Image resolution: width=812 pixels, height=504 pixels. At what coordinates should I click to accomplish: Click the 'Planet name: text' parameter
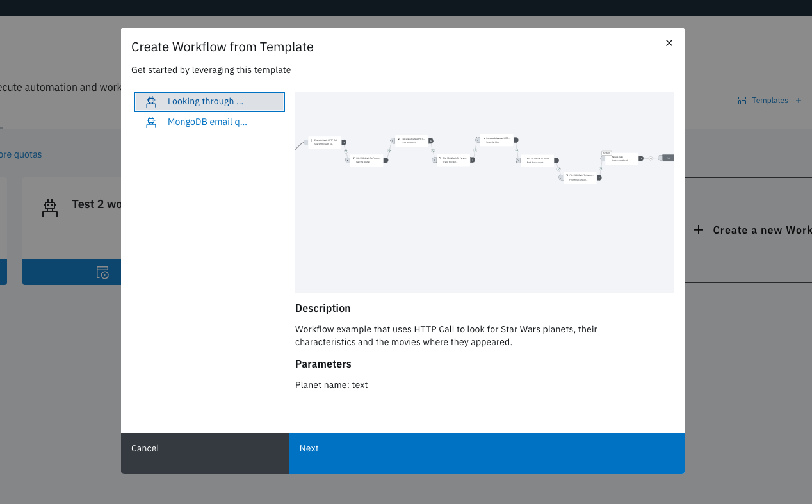[x=332, y=385]
